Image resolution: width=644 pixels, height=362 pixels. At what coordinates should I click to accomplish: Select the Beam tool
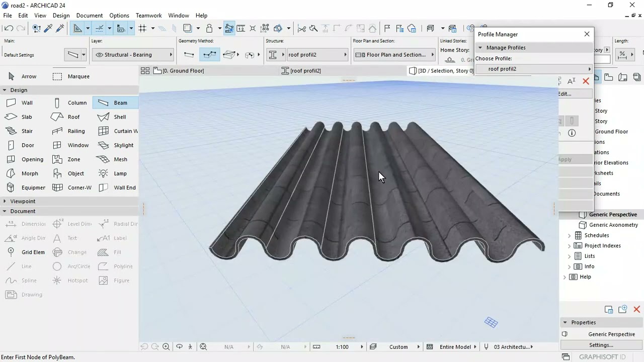pos(115,103)
